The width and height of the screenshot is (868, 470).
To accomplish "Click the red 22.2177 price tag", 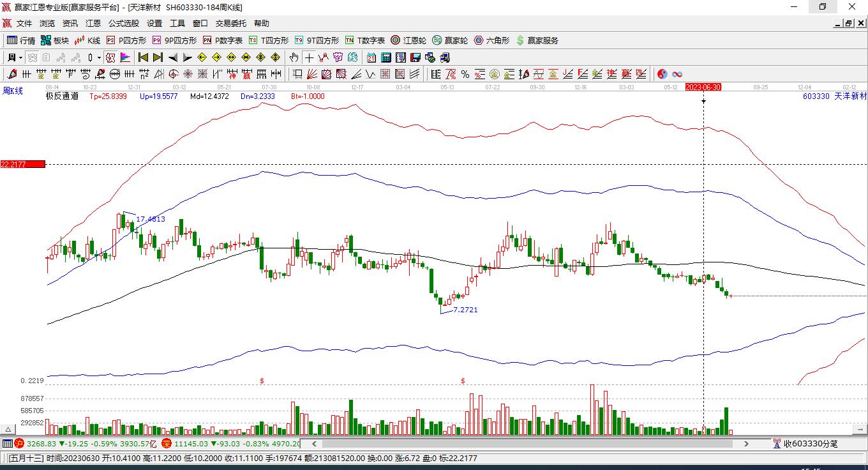I will (23, 164).
